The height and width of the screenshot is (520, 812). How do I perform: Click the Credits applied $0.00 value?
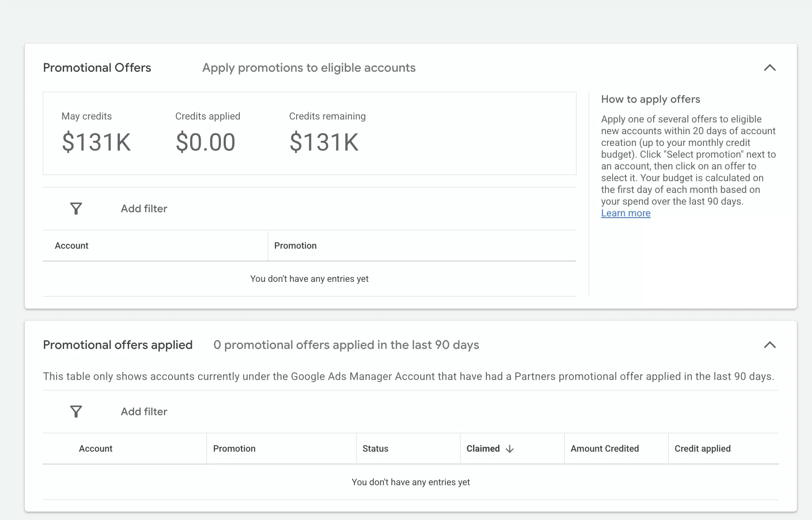tap(205, 142)
